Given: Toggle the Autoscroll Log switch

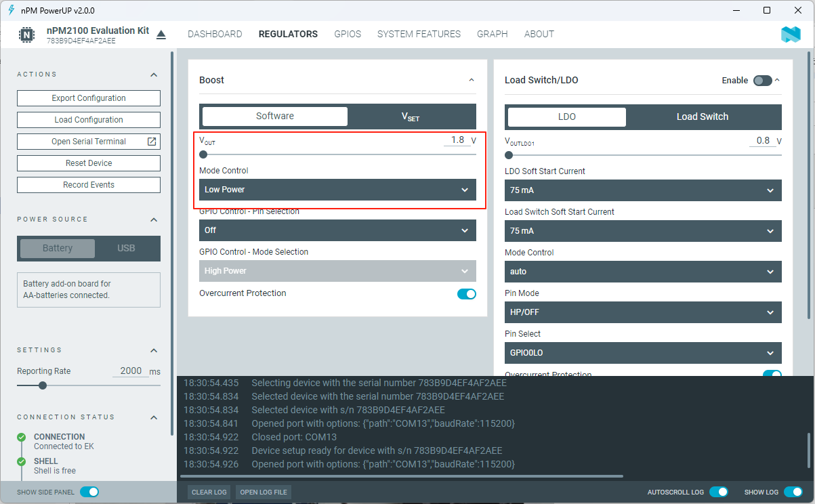Looking at the screenshot, I should [719, 492].
